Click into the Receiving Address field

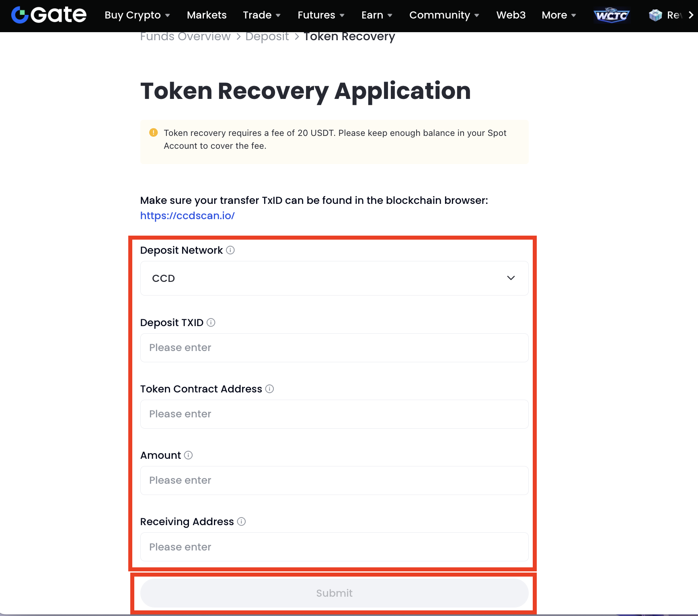334,547
